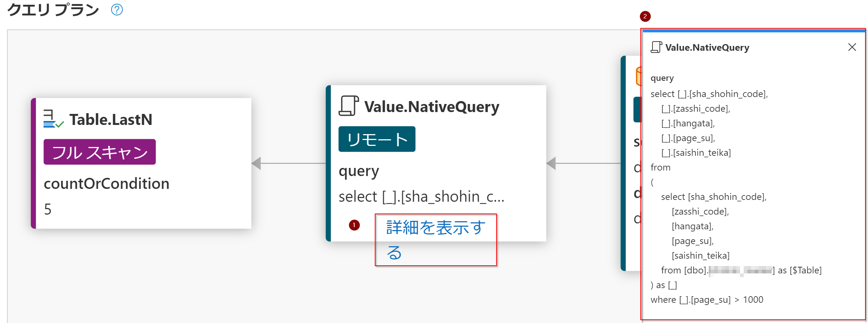Viewport: 868px width, 323px height.
Task: Click the inner [page_su] line
Action: tap(693, 241)
